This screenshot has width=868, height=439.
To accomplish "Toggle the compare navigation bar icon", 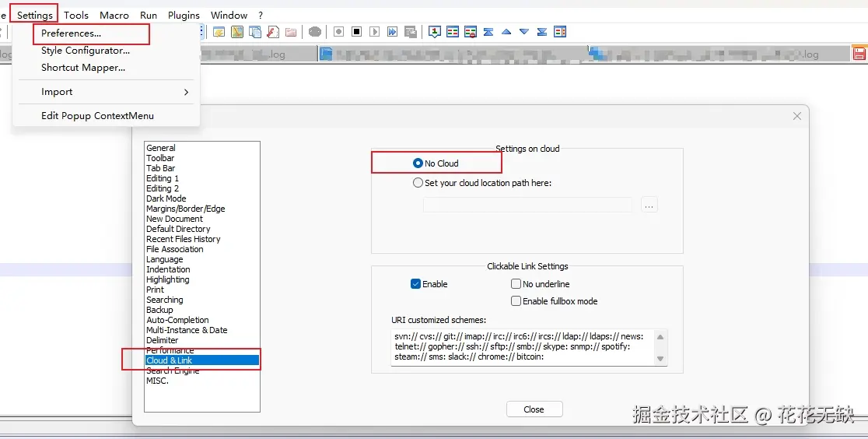I will click(560, 32).
